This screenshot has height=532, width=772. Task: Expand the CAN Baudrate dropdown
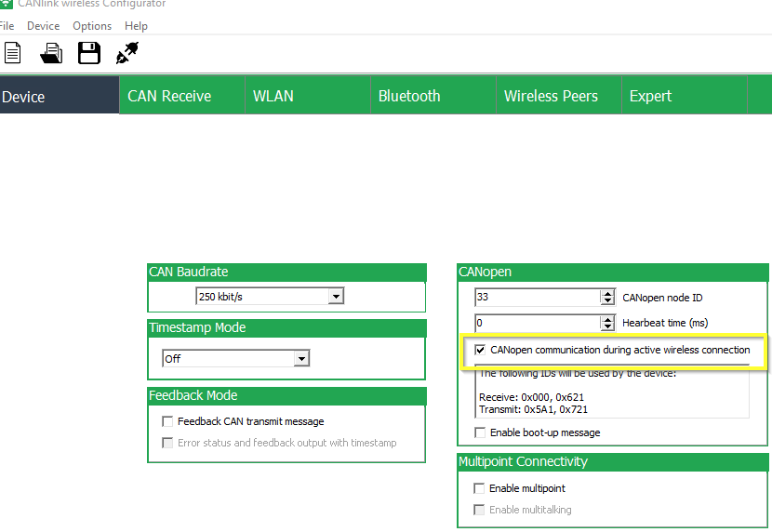pyautogui.click(x=337, y=297)
